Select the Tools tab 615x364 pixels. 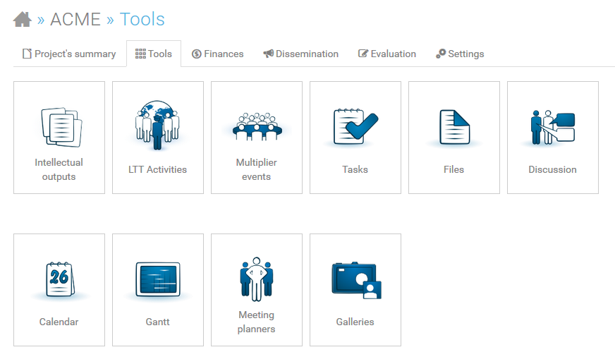[x=154, y=54]
